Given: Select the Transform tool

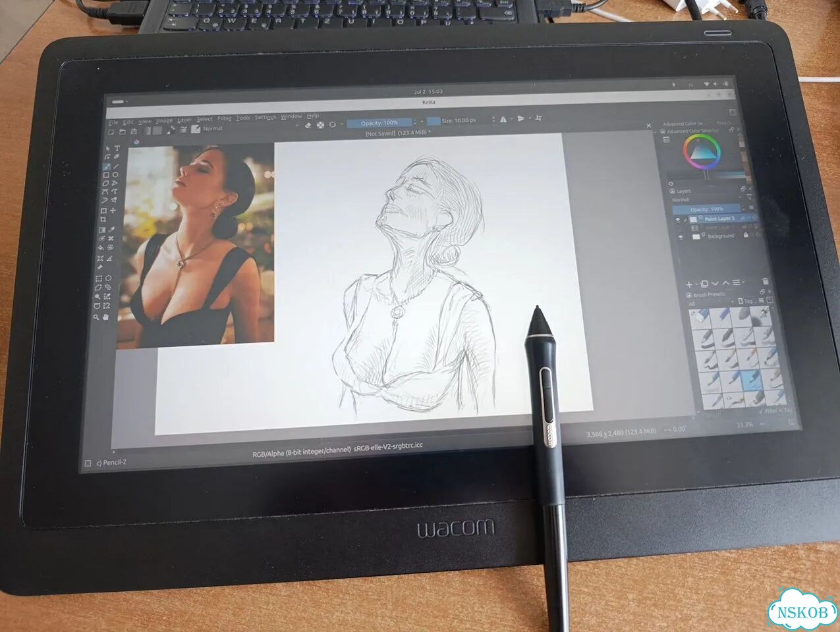Looking at the screenshot, I should click(103, 211).
